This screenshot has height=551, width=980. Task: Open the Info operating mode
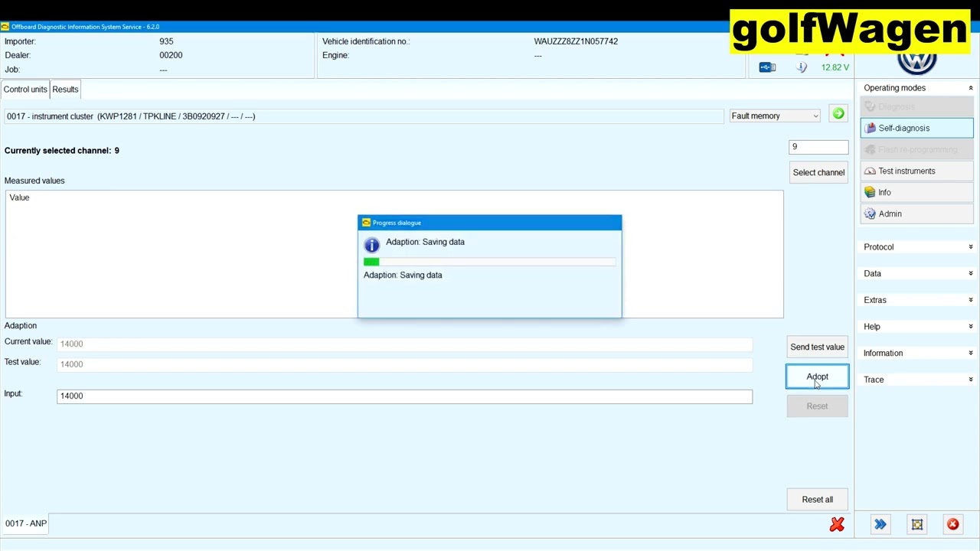coord(916,193)
